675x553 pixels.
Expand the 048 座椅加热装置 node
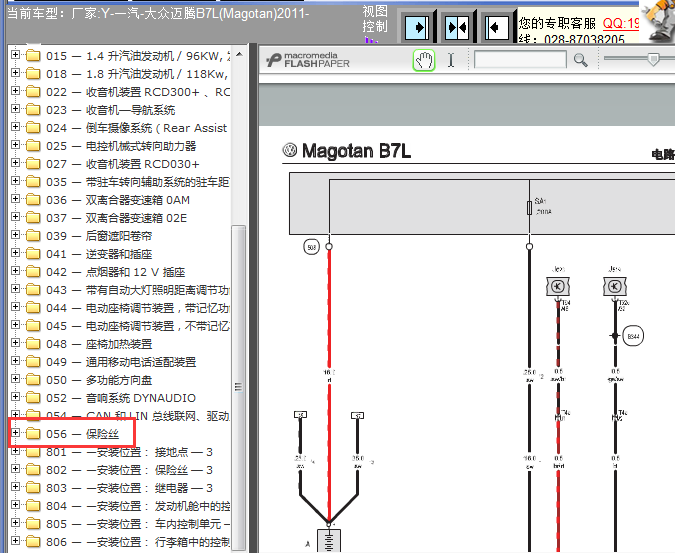(15, 343)
